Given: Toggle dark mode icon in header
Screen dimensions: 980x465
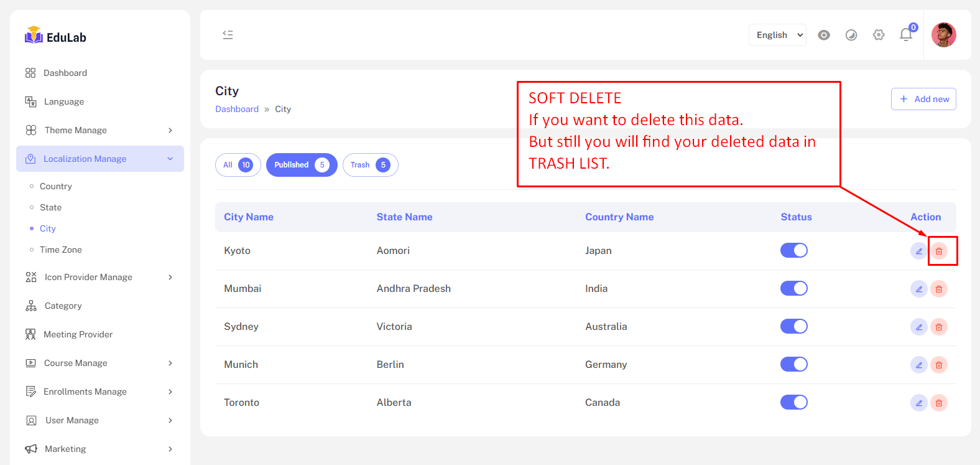Looking at the screenshot, I should click(x=851, y=35).
